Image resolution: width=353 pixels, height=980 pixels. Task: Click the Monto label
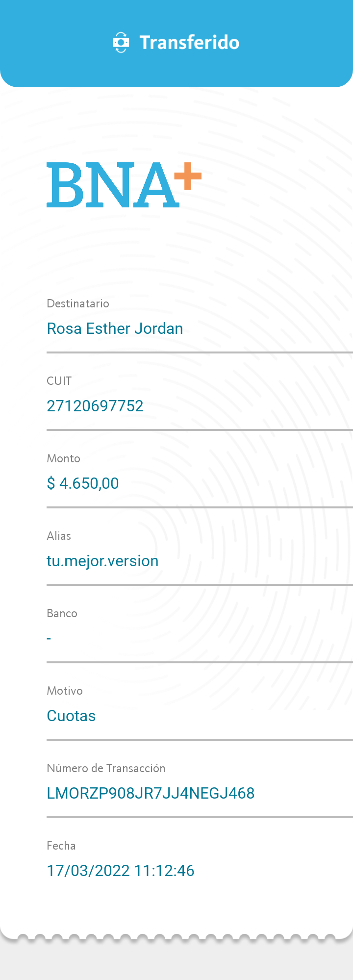64,458
